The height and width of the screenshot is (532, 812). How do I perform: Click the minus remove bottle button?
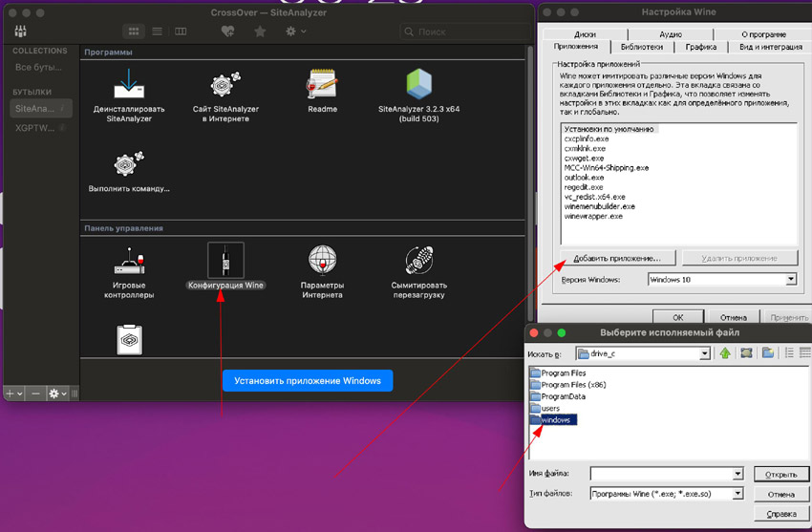point(35,394)
